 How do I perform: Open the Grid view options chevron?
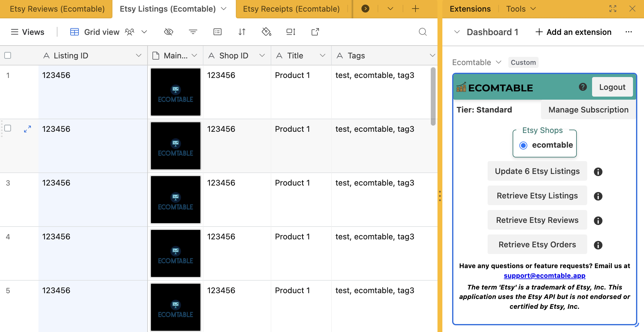click(145, 32)
